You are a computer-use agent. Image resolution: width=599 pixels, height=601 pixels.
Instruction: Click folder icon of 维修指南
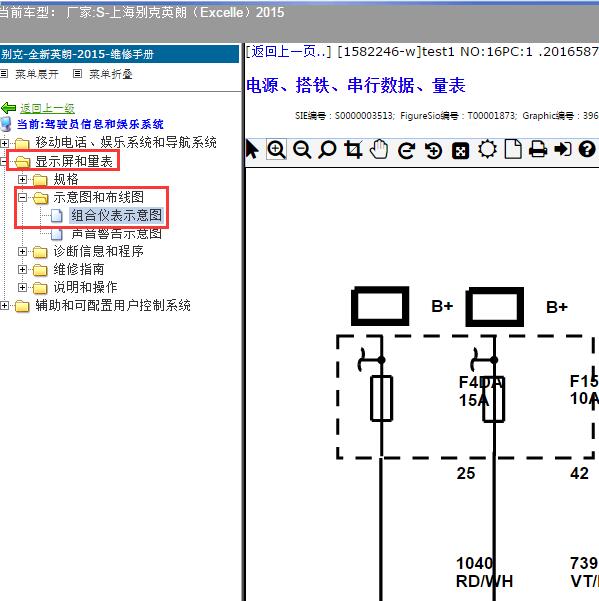pos(40,270)
